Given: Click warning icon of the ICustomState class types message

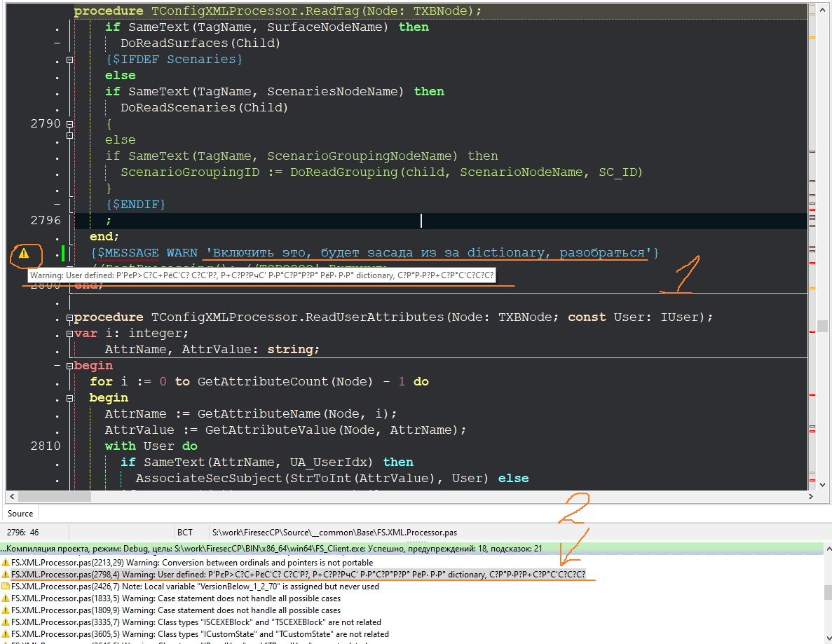Looking at the screenshot, I should click(6, 634).
